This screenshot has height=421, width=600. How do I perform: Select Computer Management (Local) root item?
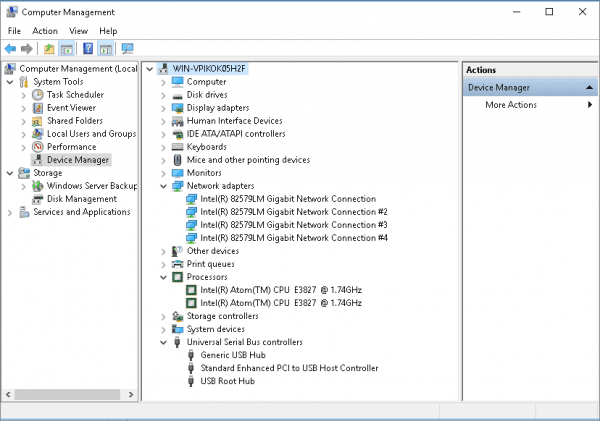click(x=78, y=69)
